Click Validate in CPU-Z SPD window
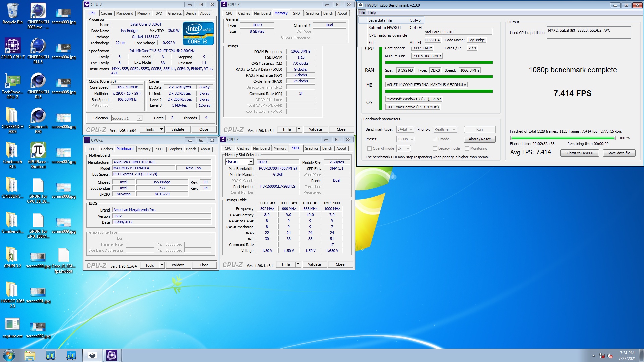Viewport: 644px width, 362px height. point(314,264)
